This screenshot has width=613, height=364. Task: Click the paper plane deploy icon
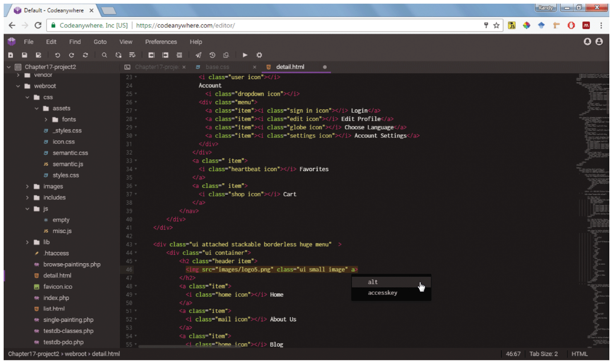tap(198, 55)
